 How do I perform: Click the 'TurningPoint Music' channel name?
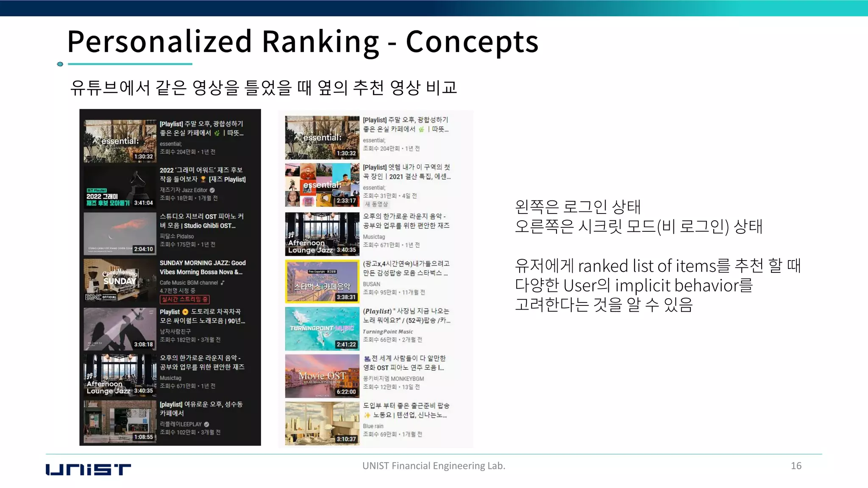(388, 332)
